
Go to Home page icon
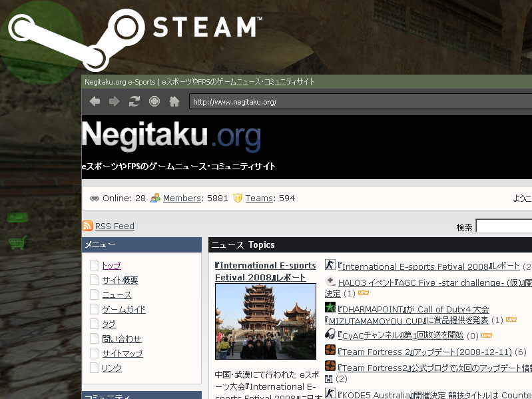point(174,101)
